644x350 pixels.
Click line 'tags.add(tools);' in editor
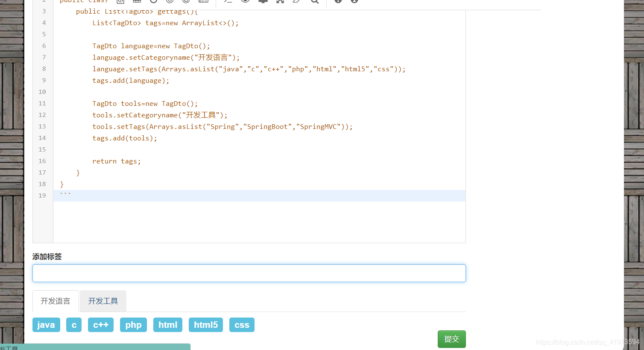125,138
